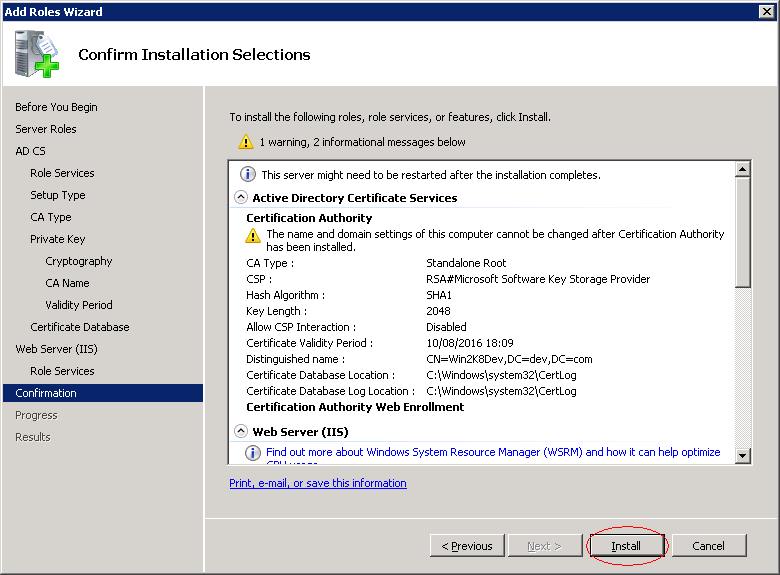Screen dimensions: 780x575
Task: Go back with the Previous button
Action: pyautogui.click(x=467, y=546)
